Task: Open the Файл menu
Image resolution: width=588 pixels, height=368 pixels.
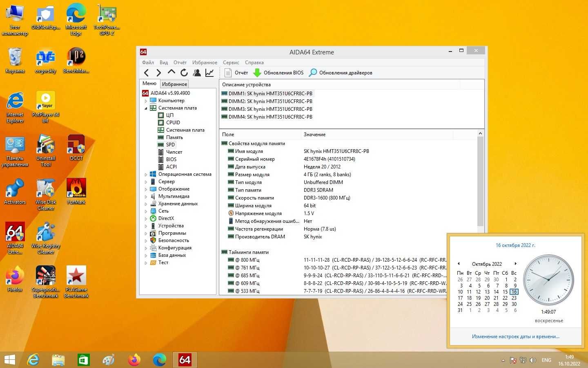Action: pos(148,63)
